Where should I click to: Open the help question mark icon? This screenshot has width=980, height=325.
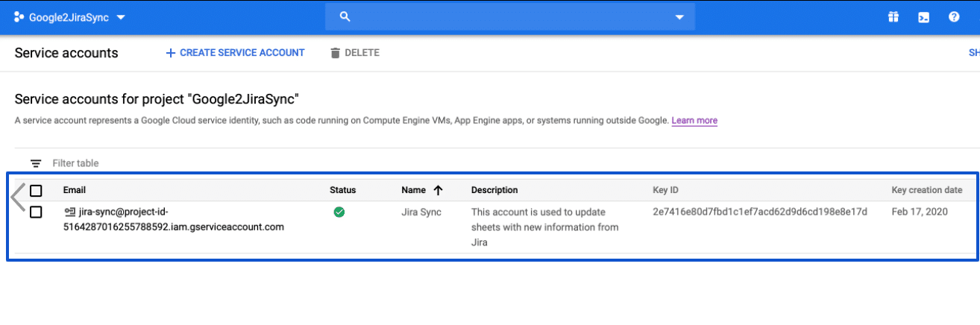[954, 17]
